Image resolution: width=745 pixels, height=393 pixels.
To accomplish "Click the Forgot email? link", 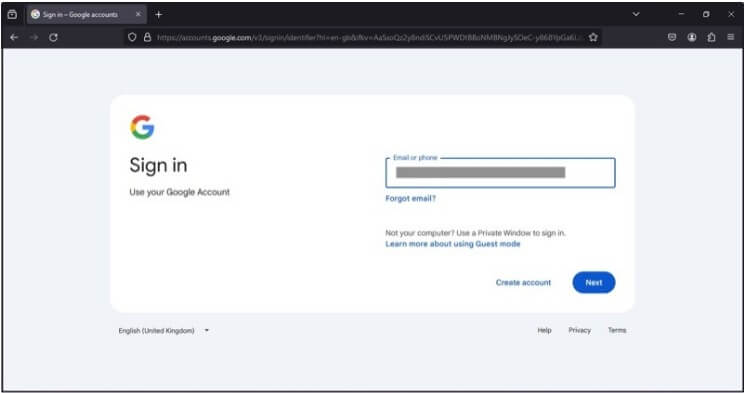I will pos(411,199).
